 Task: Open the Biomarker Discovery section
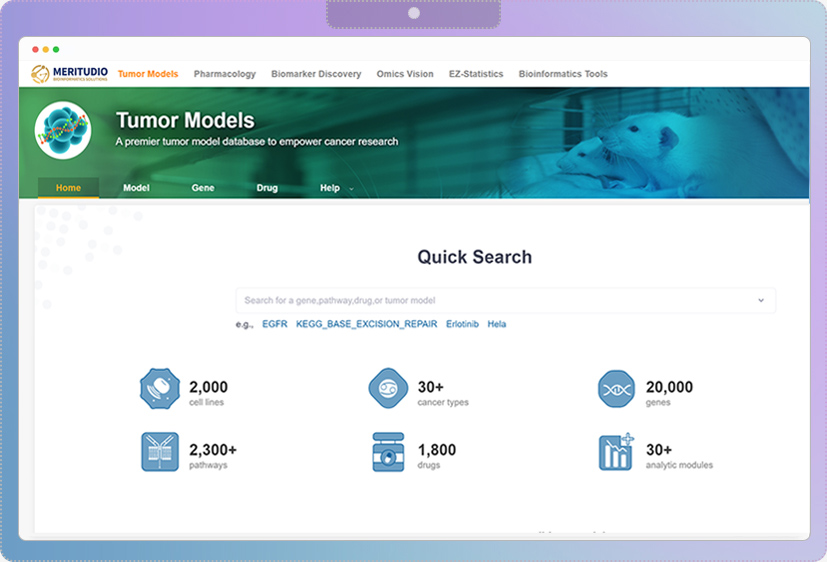point(316,74)
